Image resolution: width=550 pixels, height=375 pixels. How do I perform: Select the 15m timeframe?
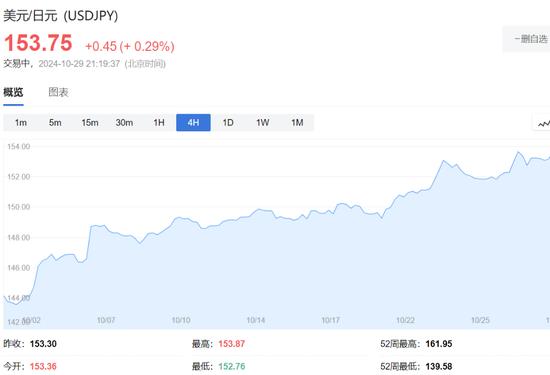click(90, 122)
